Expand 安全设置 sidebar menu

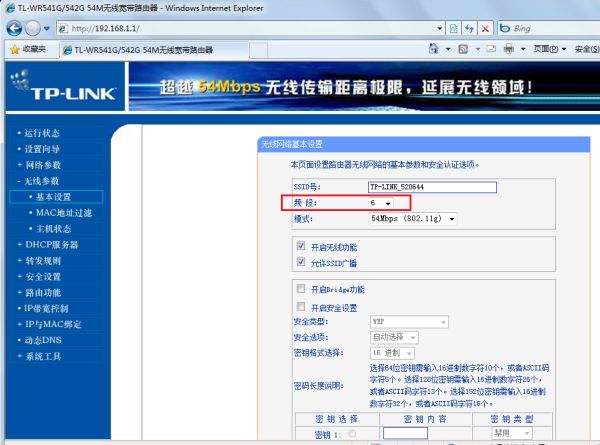pos(43,277)
